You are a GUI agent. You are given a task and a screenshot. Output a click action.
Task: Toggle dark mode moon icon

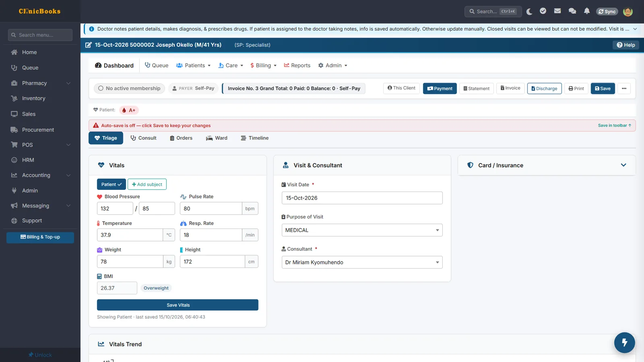pos(529,11)
